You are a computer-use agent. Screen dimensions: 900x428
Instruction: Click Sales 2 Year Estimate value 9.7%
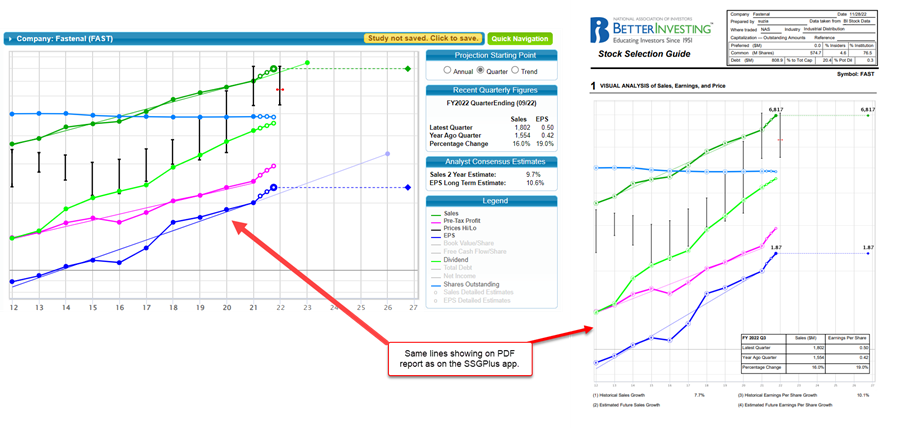pyautogui.click(x=533, y=174)
